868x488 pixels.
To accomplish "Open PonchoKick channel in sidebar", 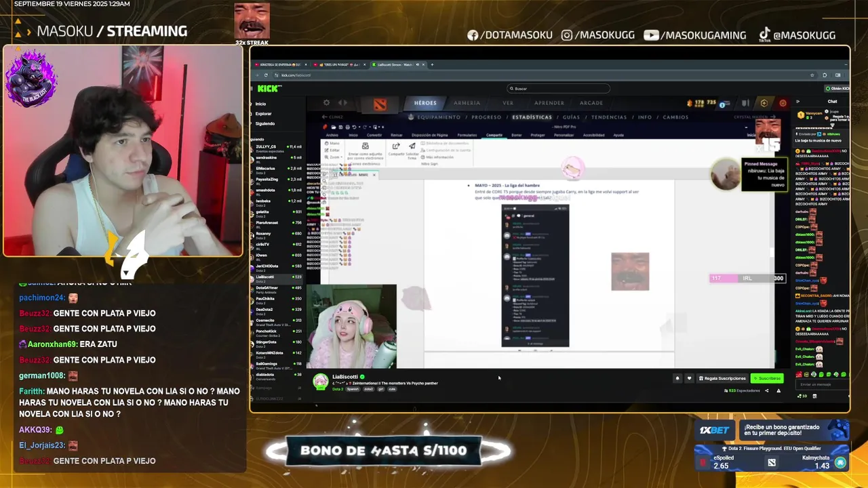I will [x=278, y=333].
